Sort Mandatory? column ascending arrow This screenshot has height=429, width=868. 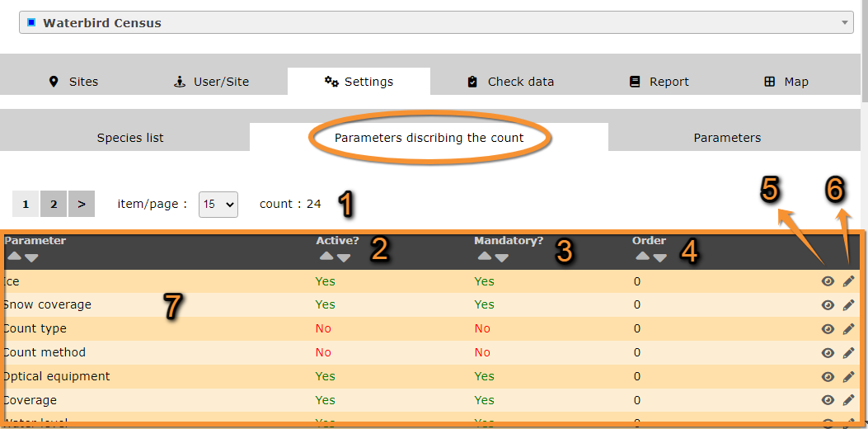point(485,257)
